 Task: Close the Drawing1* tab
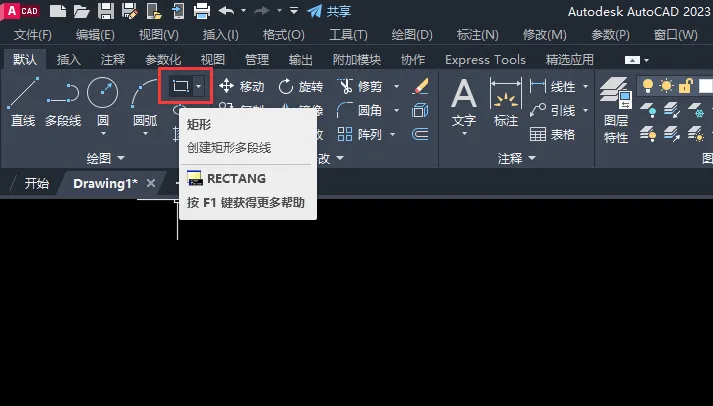(151, 183)
